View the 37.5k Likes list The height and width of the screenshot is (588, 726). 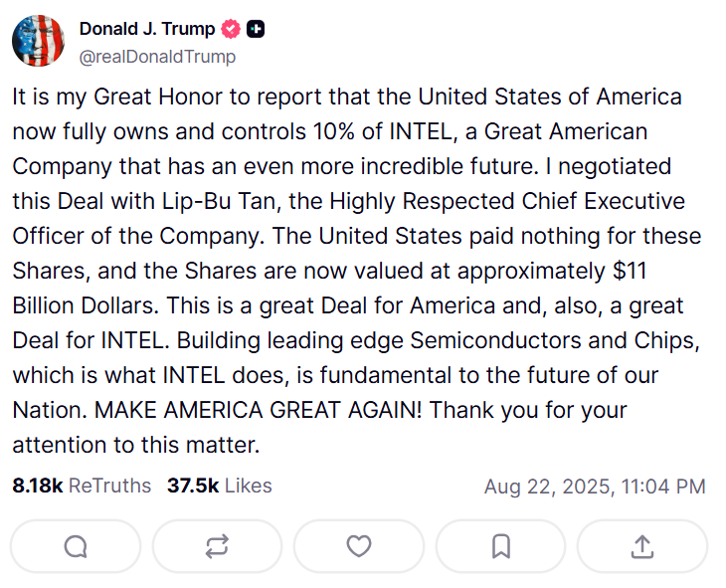(219, 487)
